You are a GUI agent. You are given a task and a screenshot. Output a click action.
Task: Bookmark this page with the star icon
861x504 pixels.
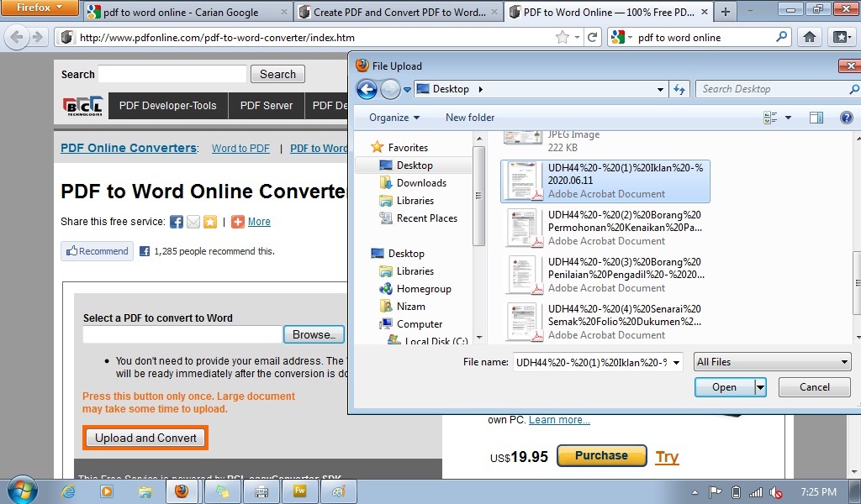tap(563, 37)
